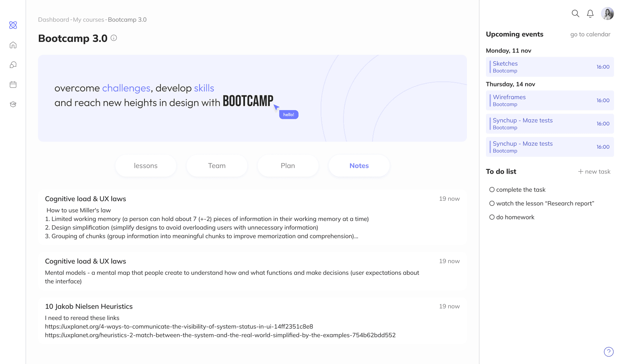The image size is (621, 364).
Task: Click the 'hello!' cursor bubble in banner
Action: point(288,115)
